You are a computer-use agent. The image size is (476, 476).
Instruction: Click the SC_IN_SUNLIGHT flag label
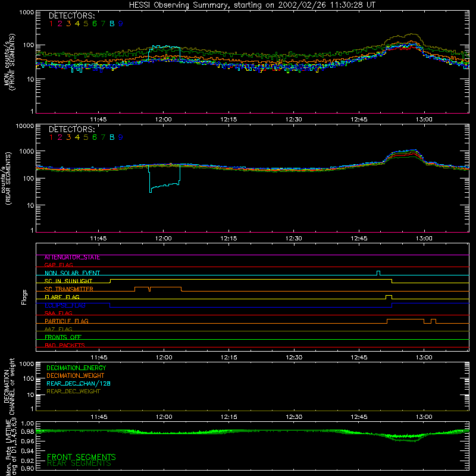pyautogui.click(x=68, y=281)
